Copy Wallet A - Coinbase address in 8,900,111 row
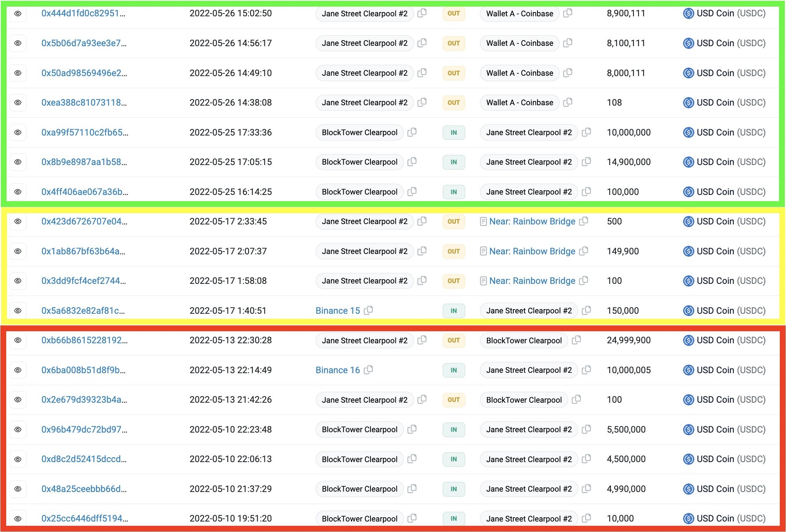Viewport: 786px width, 532px height. 568,13
